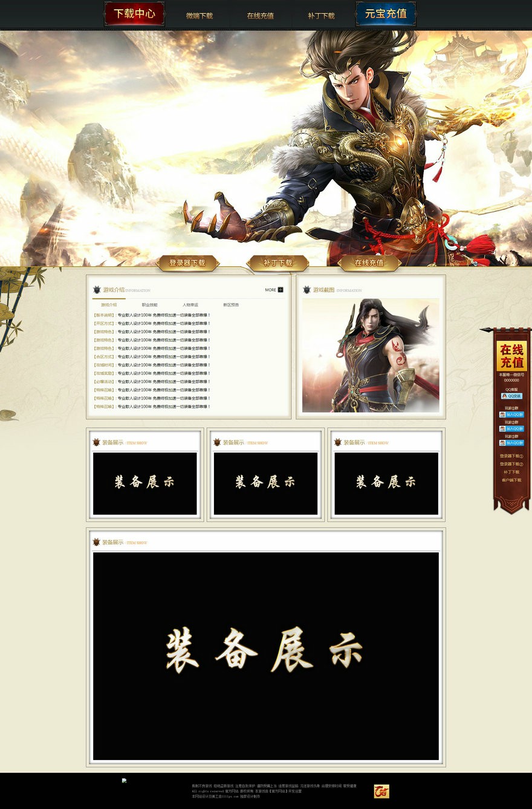Click the icon of the first small 装备展示 card
The height and width of the screenshot is (809, 532).
[96, 442]
